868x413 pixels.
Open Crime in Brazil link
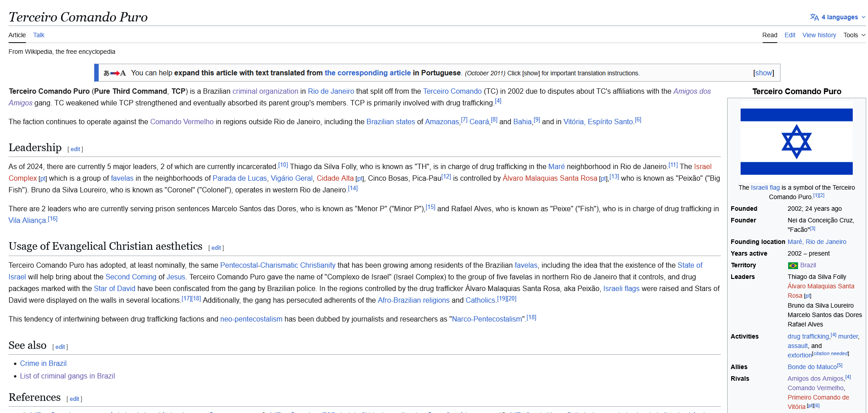[43, 364]
